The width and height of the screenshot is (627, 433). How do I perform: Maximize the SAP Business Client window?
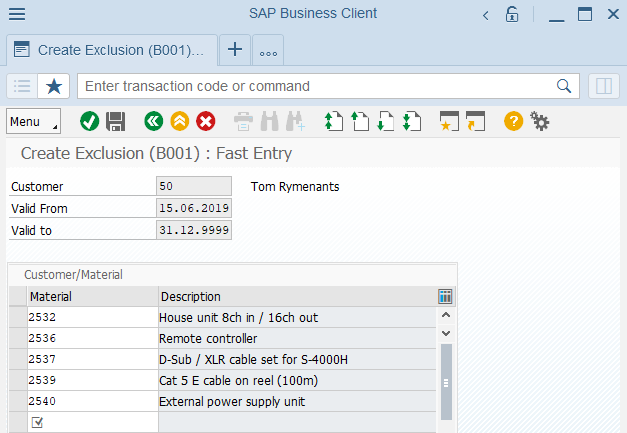[x=585, y=14]
